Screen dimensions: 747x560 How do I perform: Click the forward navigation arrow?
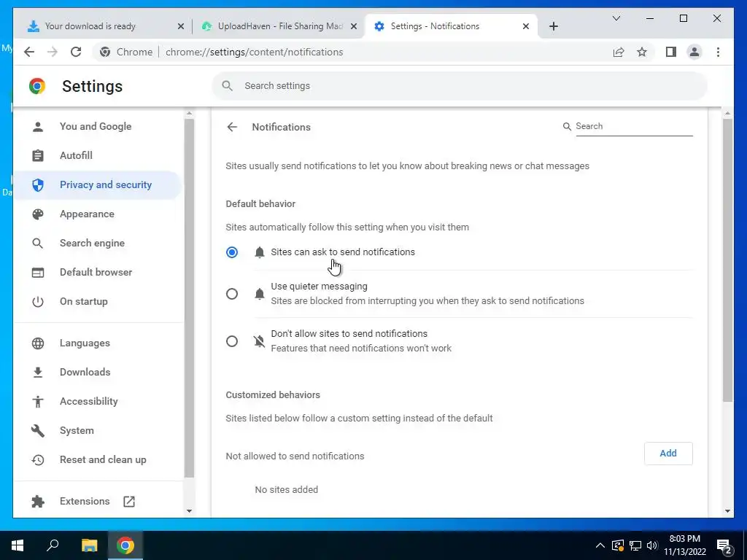pos(53,52)
